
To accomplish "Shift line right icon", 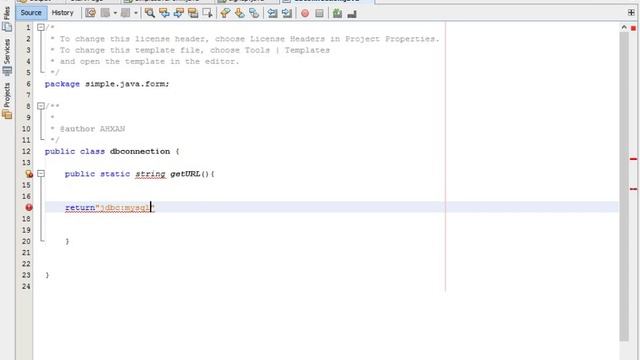I will tap(287, 13).
